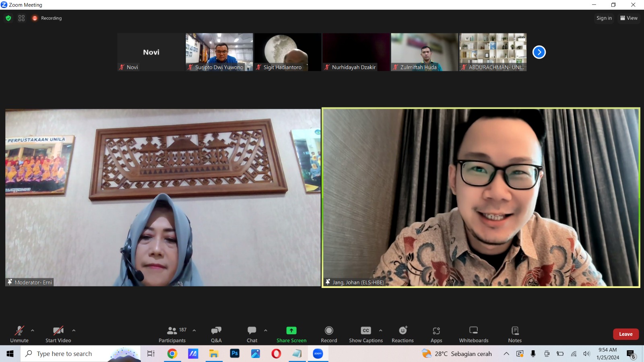Open the View layout menu
The height and width of the screenshot is (362, 644).
629,18
